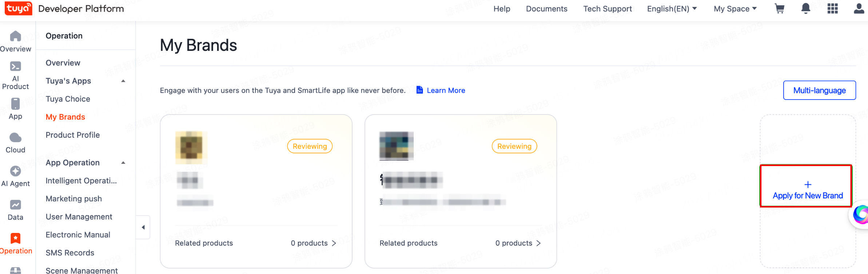Image resolution: width=868 pixels, height=274 pixels.
Task: Open the Learn More link
Action: tap(446, 90)
